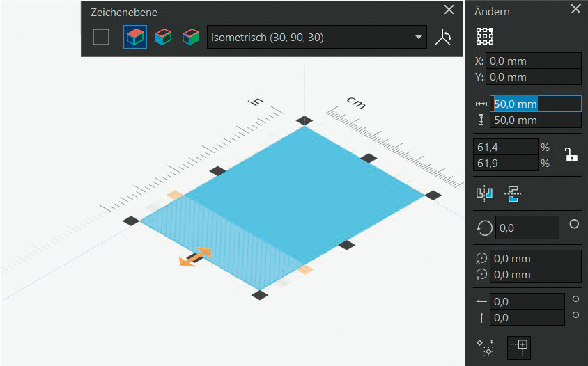
Task: Click the X position input field
Action: coord(534,61)
